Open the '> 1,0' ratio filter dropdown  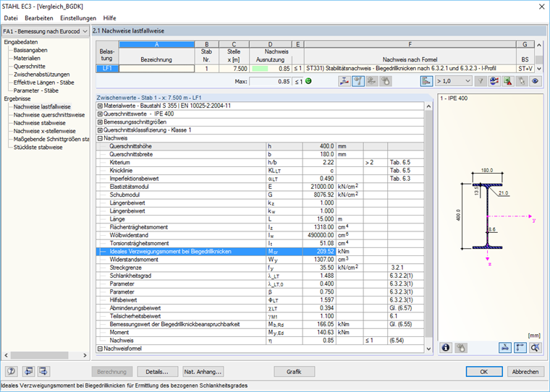tap(454, 81)
